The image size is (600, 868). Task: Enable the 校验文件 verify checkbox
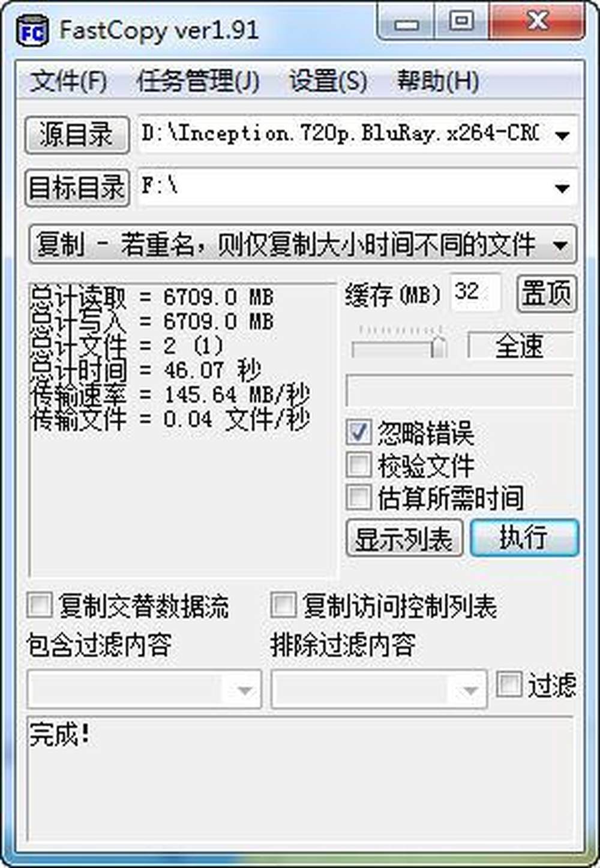click(359, 464)
